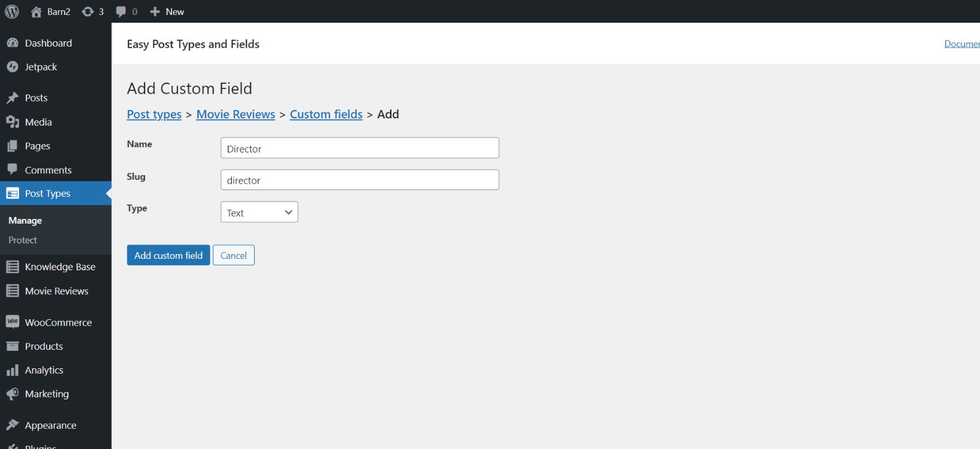Click the Add custom field button
The height and width of the screenshot is (449, 980).
(168, 255)
